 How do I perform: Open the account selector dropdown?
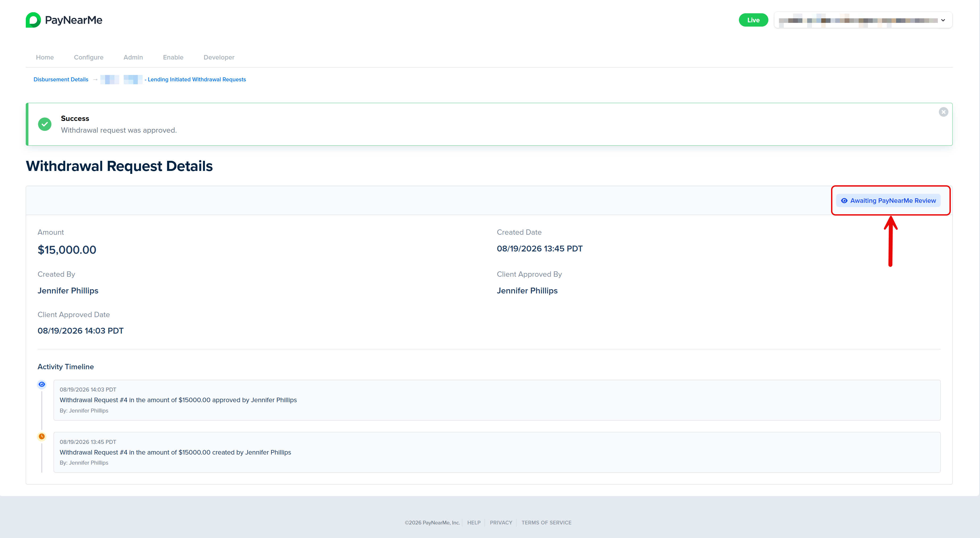[863, 20]
